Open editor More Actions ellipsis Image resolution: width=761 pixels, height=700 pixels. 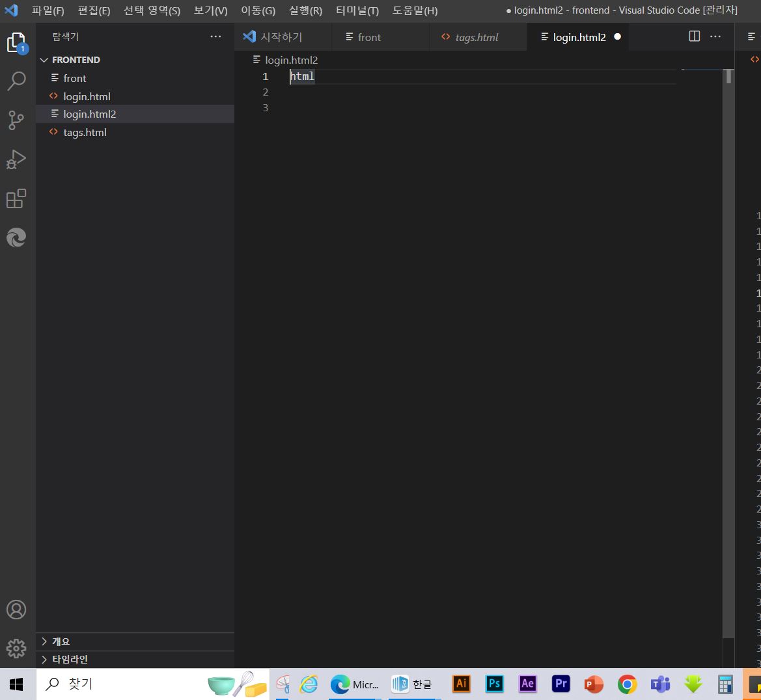point(715,36)
